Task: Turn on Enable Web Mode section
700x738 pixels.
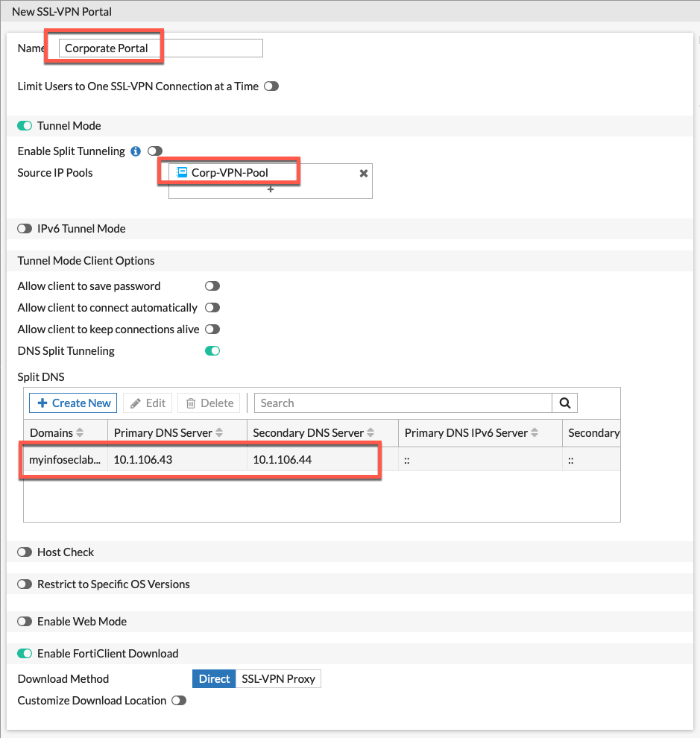Action: click(25, 622)
